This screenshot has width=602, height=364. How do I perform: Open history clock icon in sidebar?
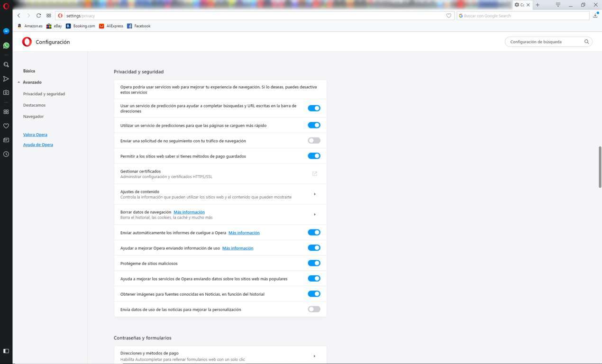tap(6, 154)
